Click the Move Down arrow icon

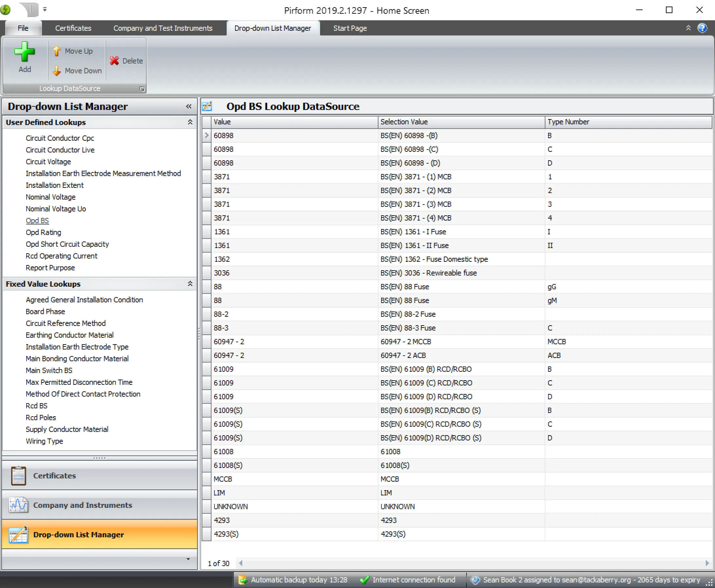pyautogui.click(x=57, y=71)
